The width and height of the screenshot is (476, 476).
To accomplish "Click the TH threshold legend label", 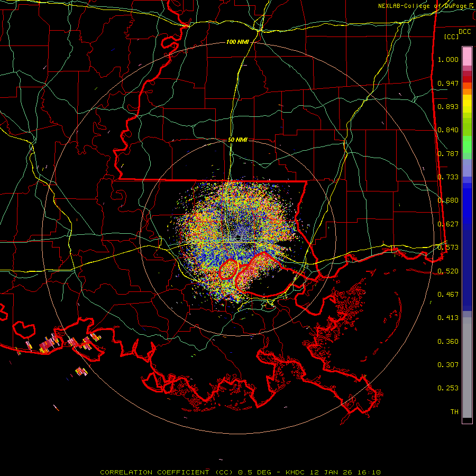I will (x=454, y=412).
